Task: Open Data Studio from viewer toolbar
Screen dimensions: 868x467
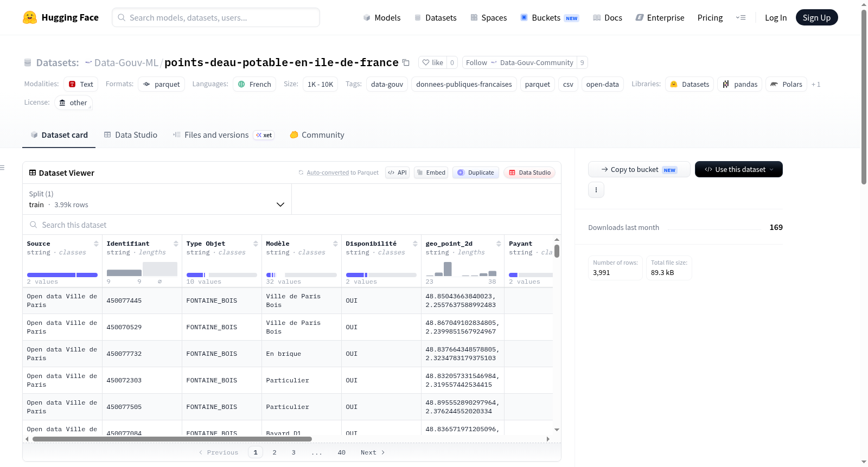Action: pyautogui.click(x=529, y=172)
